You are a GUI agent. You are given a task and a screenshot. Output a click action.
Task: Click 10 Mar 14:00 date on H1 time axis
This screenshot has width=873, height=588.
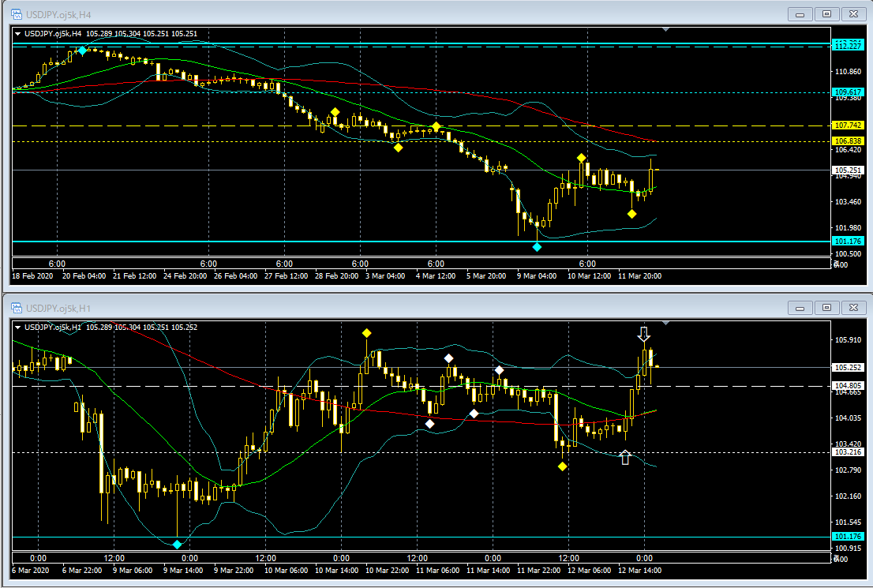click(x=337, y=571)
